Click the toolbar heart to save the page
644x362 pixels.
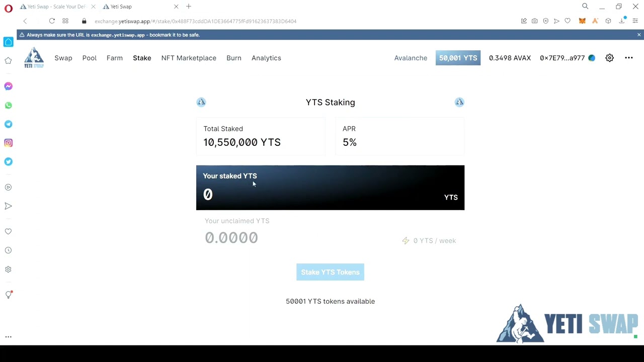[x=568, y=21]
